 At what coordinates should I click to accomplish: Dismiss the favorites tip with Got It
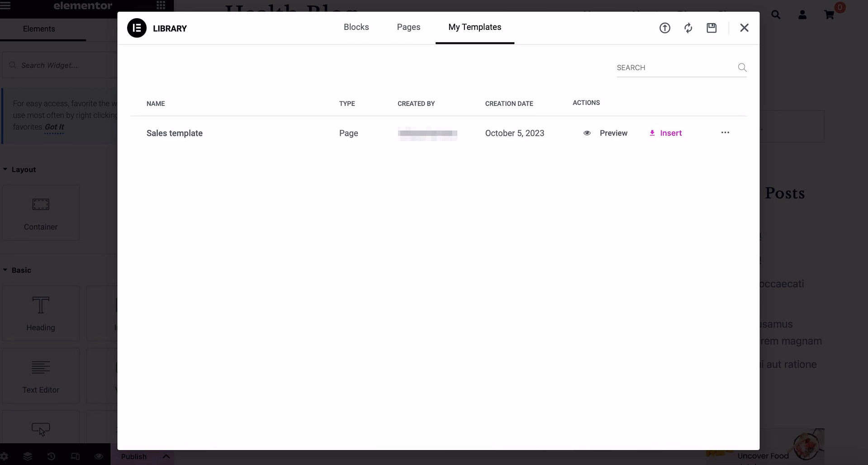pyautogui.click(x=53, y=127)
